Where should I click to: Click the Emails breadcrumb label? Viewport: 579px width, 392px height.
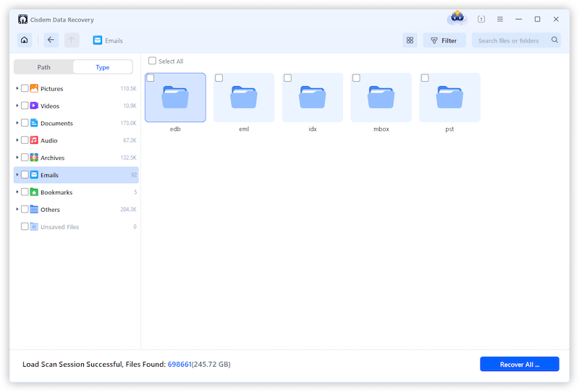(114, 41)
